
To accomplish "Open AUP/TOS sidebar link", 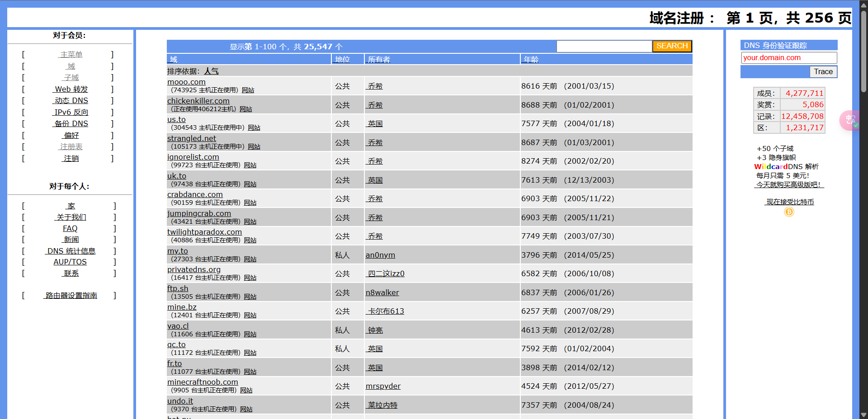I will click(x=70, y=262).
